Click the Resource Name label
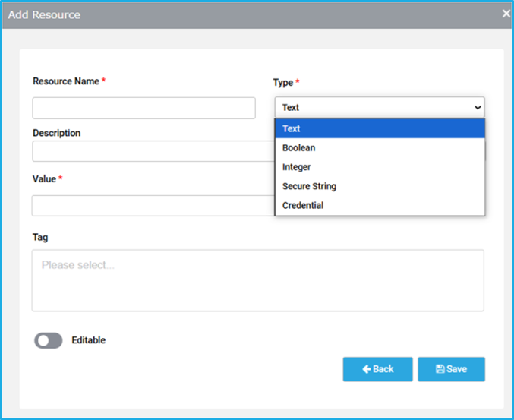 (x=66, y=81)
